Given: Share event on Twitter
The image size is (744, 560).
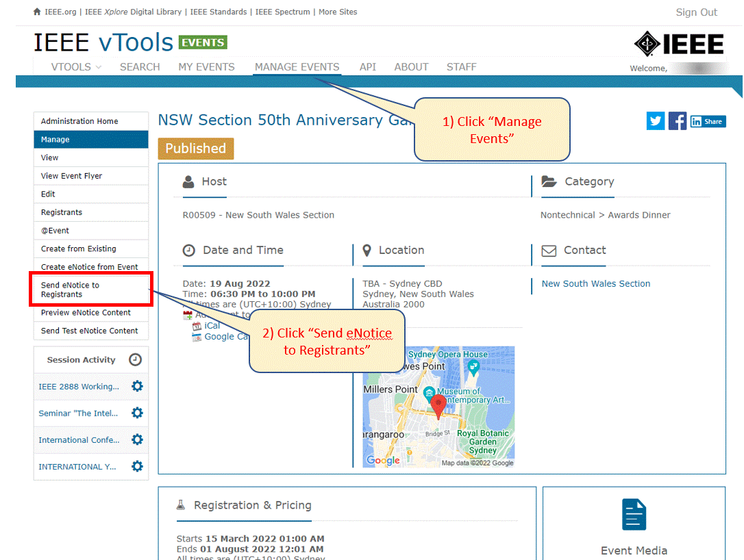Looking at the screenshot, I should 655,121.
